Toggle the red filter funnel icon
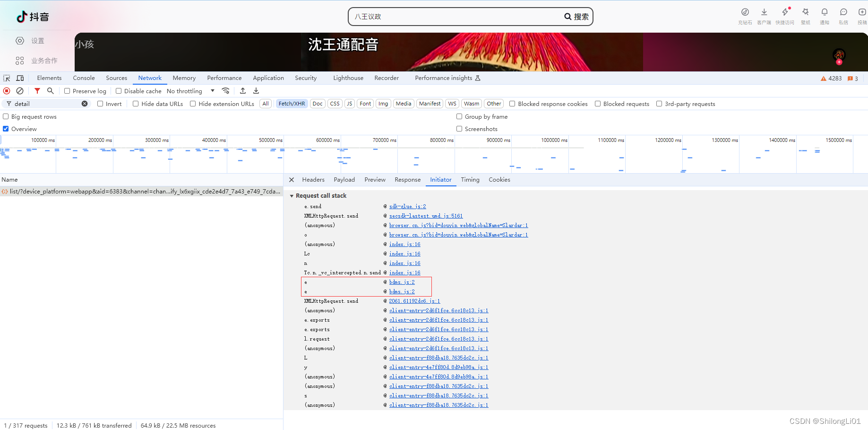The image size is (868, 430). click(x=37, y=91)
